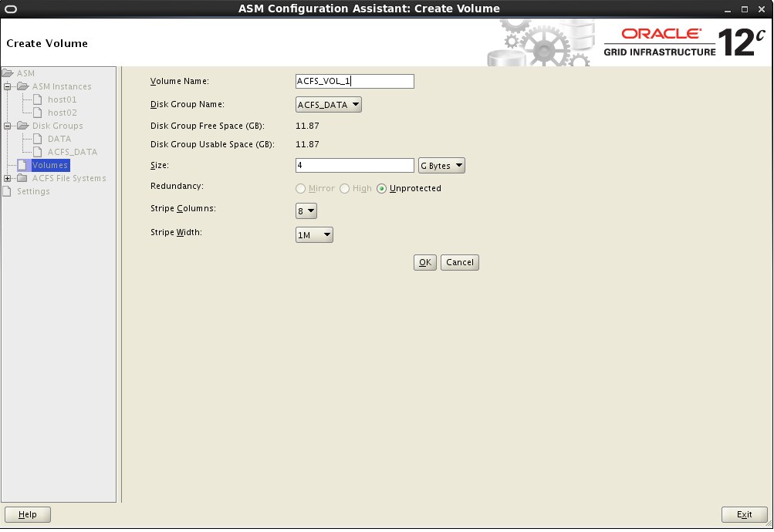
Task: Click the Disk Groups folder icon
Action: [x=22, y=126]
